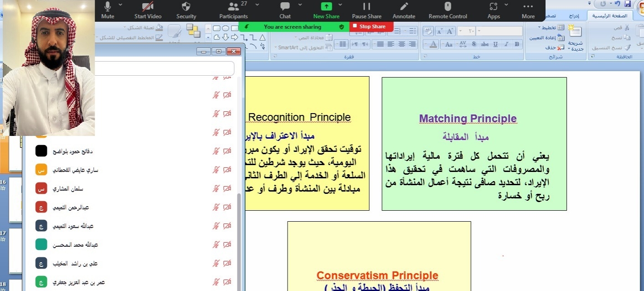Expand the arrow next to Mute
This screenshot has height=291, width=644.
(x=120, y=5)
